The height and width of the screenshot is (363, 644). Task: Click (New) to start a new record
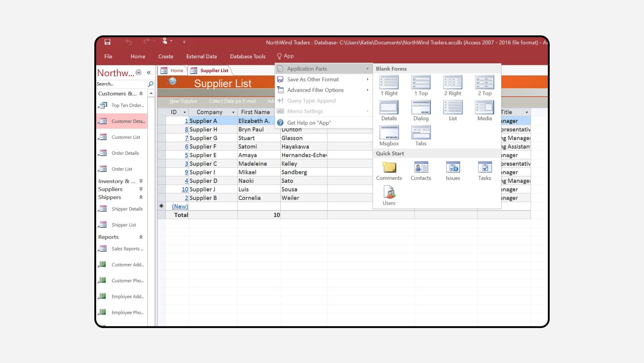(180, 206)
